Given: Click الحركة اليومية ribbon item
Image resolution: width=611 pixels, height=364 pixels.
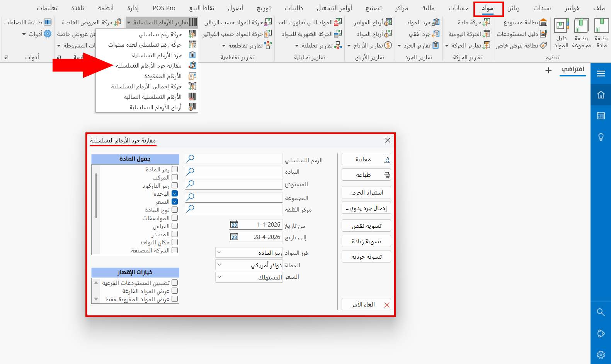Looking at the screenshot, I should (469, 34).
